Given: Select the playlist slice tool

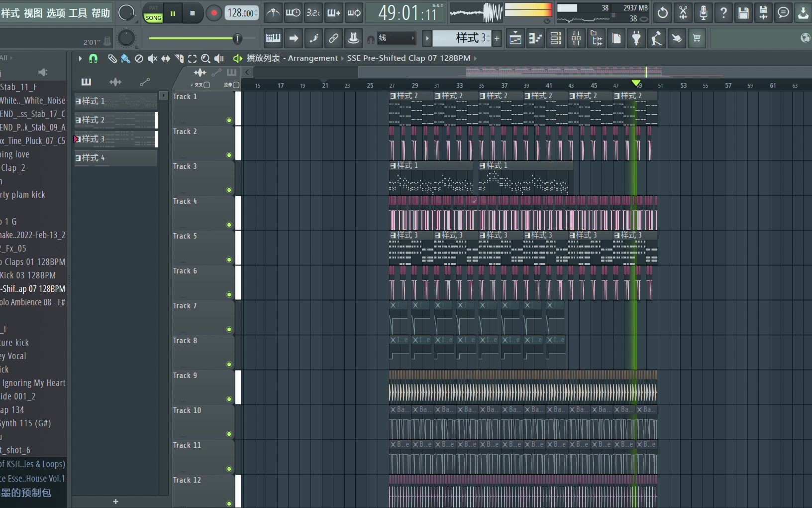Looking at the screenshot, I should (179, 59).
